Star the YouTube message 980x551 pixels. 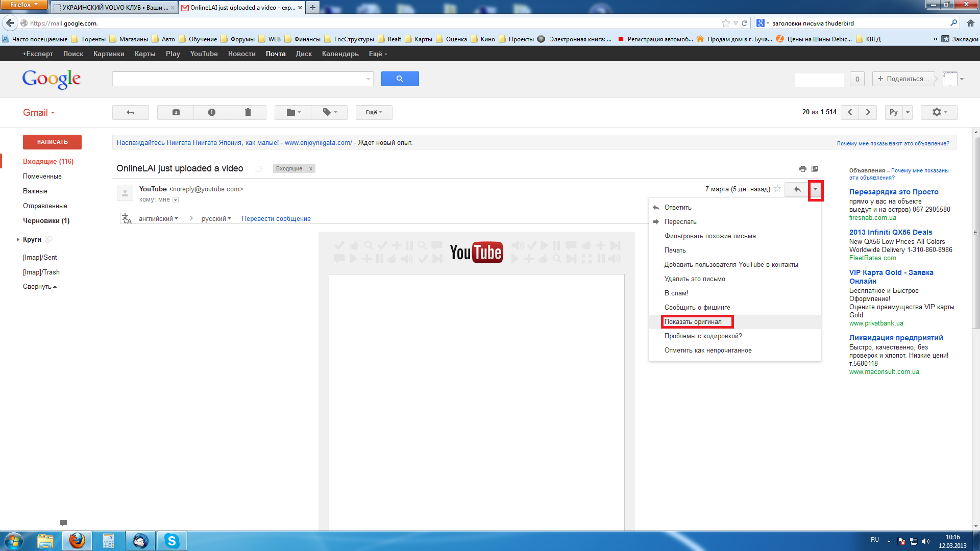(x=777, y=189)
